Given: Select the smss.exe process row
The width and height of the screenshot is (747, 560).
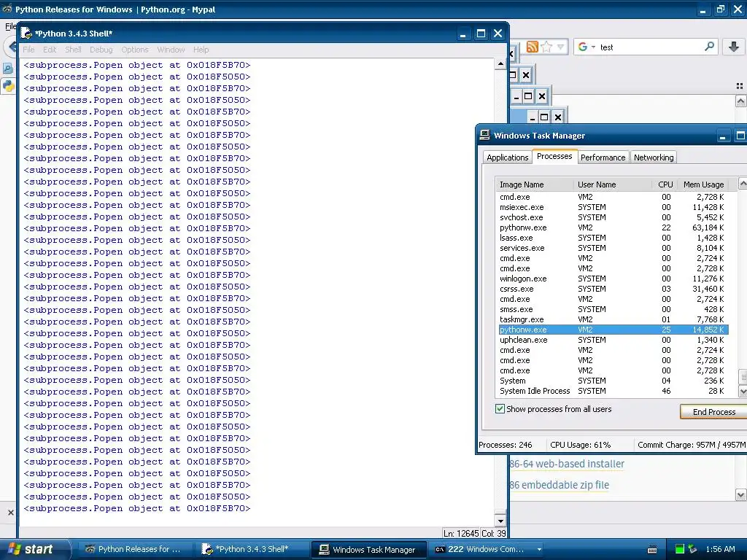Looking at the screenshot, I should pyautogui.click(x=613, y=309).
